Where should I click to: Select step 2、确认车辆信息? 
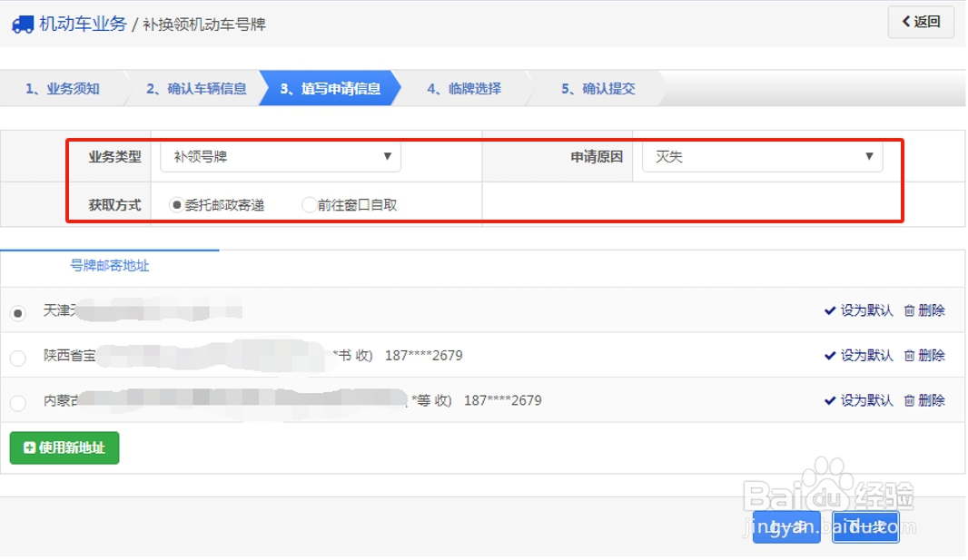(x=196, y=89)
